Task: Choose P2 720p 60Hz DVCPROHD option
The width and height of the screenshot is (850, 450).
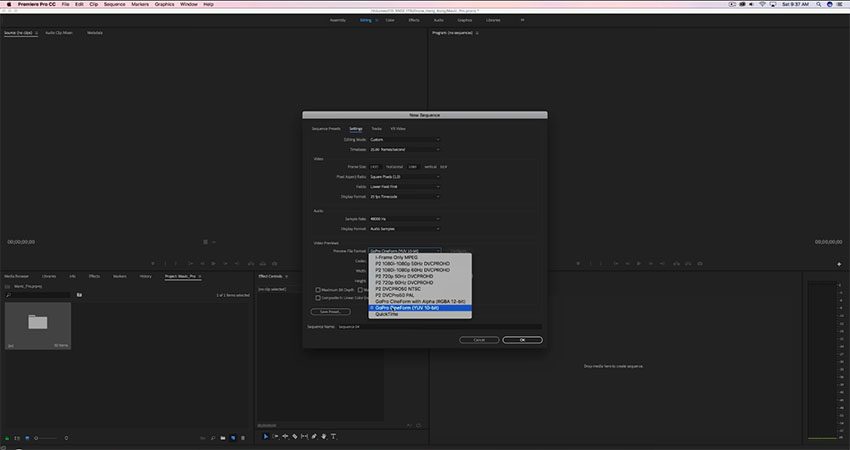Action: coord(420,282)
